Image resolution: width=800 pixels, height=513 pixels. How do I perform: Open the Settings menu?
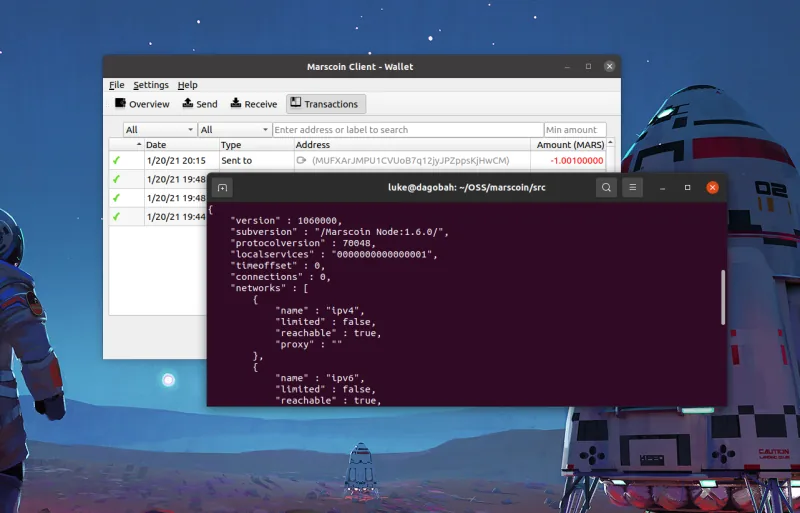pos(151,85)
